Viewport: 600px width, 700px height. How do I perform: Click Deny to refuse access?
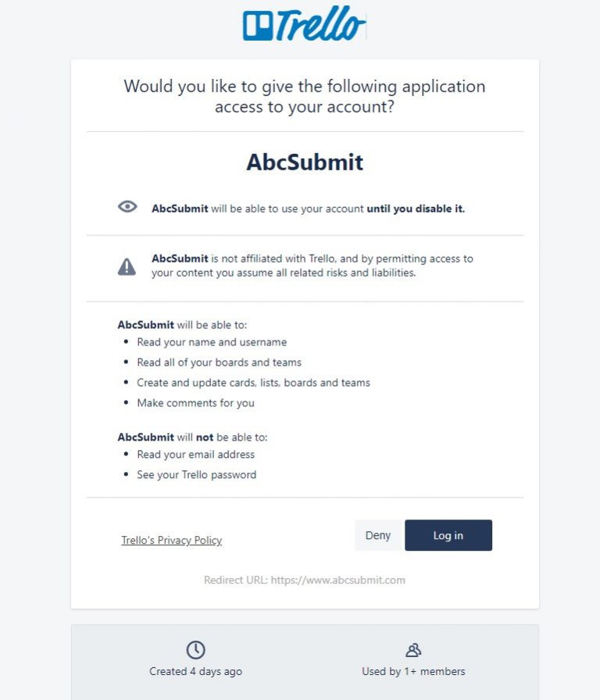pos(377,535)
